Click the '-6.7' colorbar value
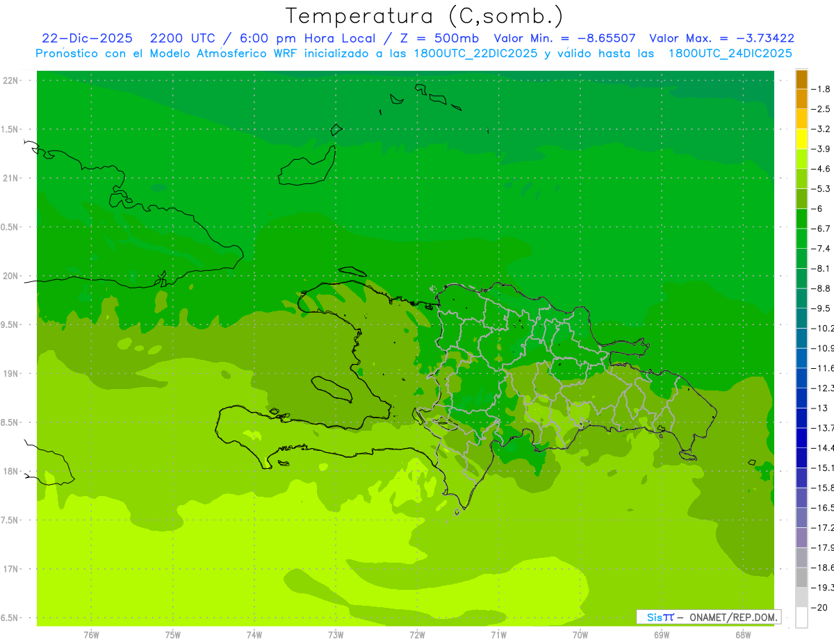 (x=821, y=229)
